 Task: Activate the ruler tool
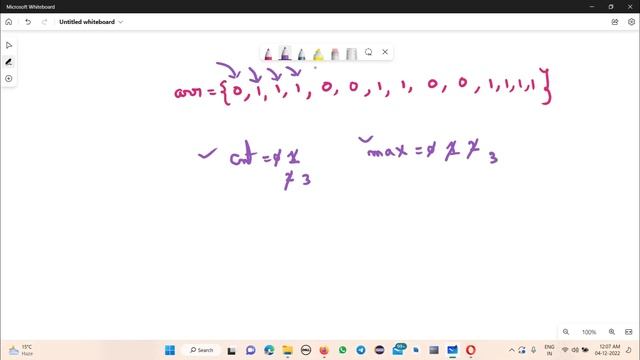tap(351, 54)
